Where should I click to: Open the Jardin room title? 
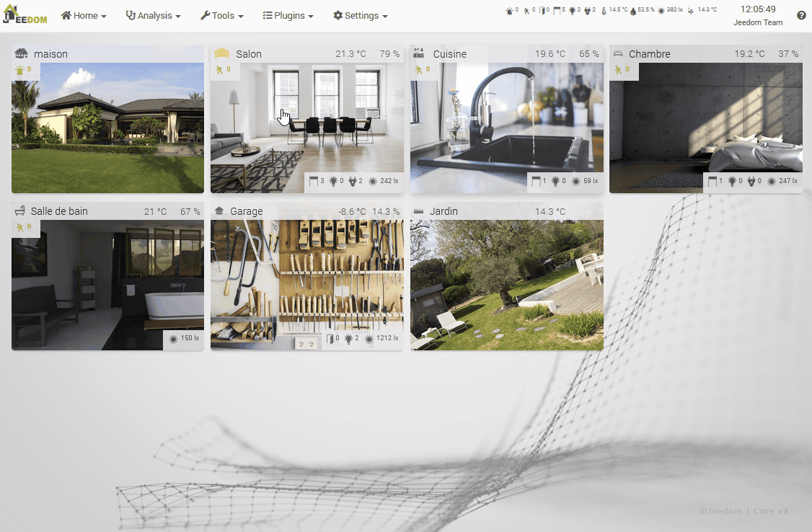pos(443,211)
